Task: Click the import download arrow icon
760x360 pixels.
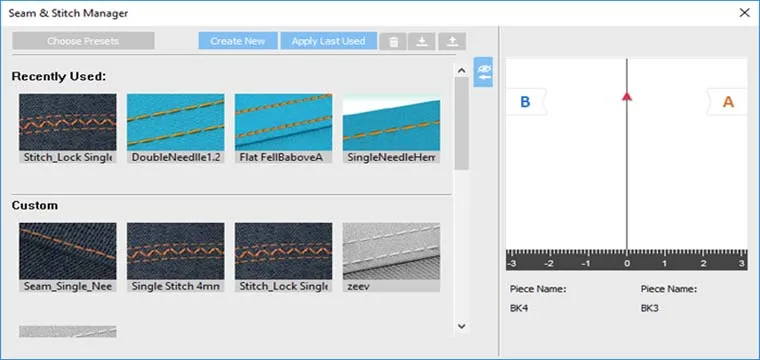Action: coord(422,42)
